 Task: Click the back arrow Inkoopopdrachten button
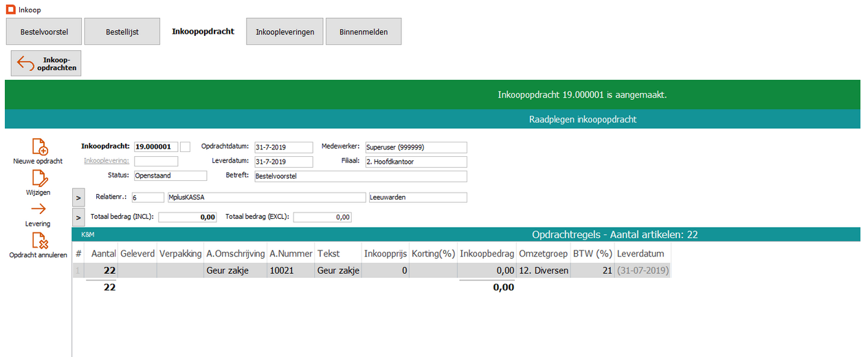[46, 63]
